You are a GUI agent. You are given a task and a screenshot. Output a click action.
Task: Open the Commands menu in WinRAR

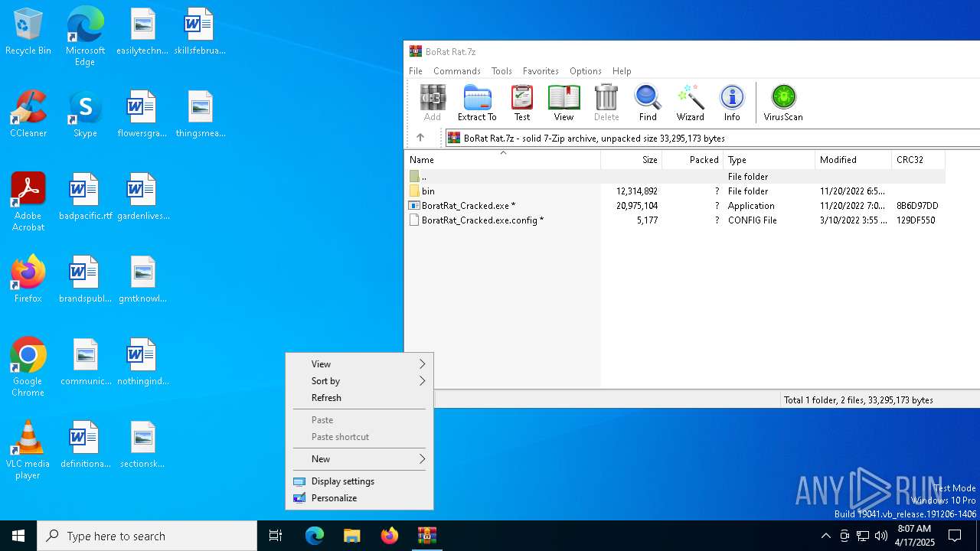click(x=457, y=71)
